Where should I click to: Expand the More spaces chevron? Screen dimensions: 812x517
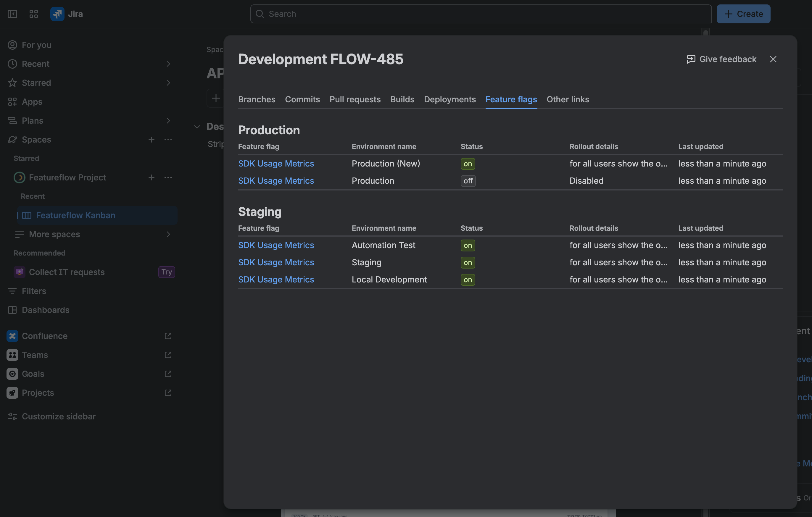click(168, 234)
